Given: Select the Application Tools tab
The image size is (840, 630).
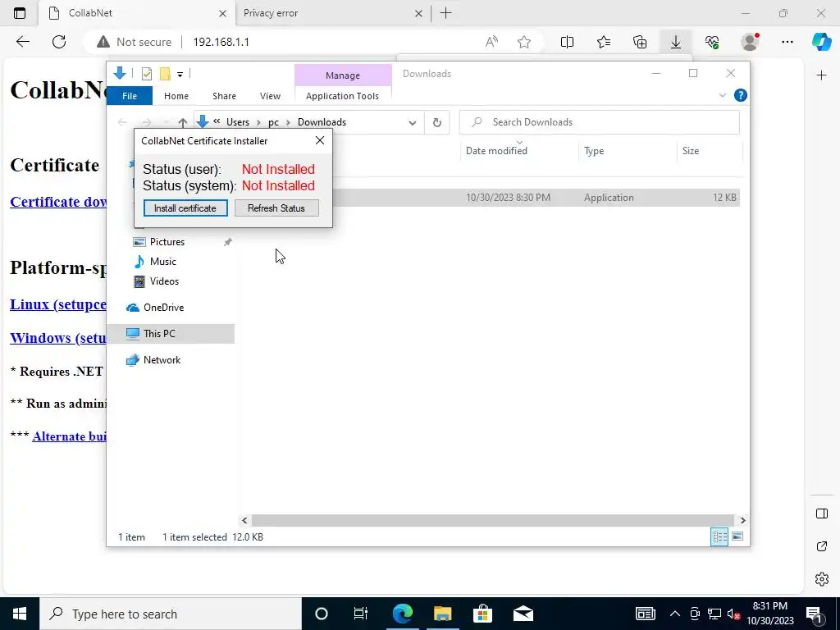Looking at the screenshot, I should 342,96.
